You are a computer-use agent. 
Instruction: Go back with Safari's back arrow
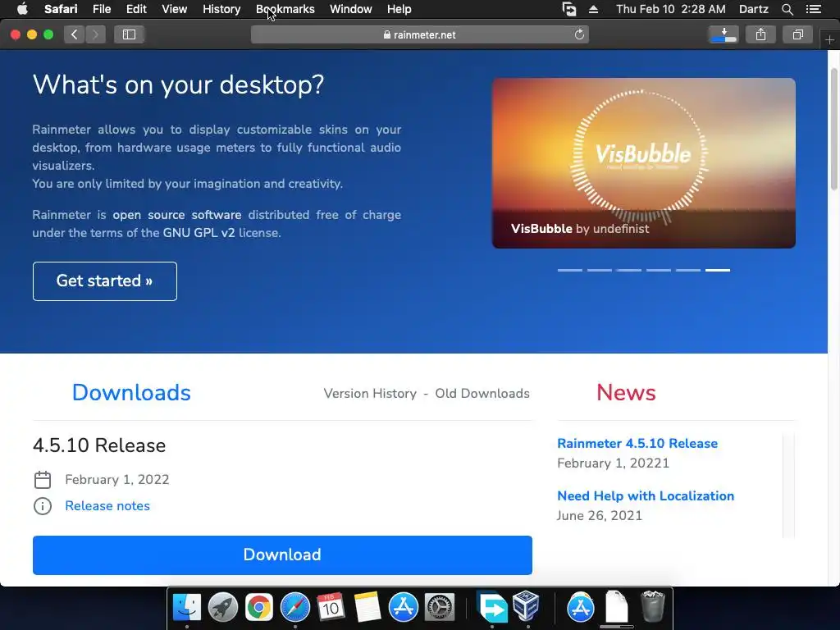click(x=75, y=34)
